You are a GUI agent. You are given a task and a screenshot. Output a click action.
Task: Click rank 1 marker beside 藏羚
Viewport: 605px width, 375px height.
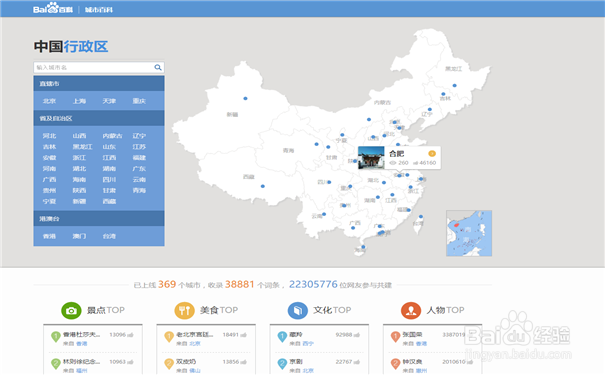click(x=282, y=337)
